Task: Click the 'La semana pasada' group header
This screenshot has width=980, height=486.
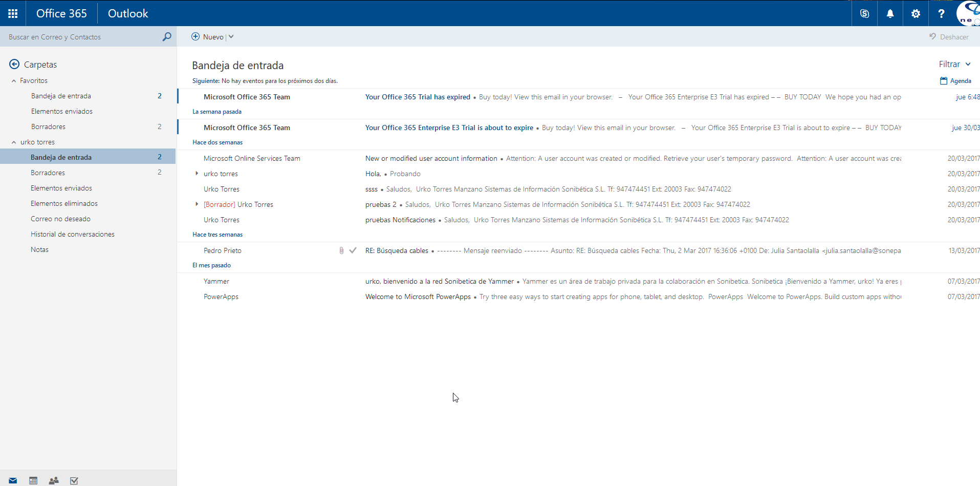Action: coord(217,112)
